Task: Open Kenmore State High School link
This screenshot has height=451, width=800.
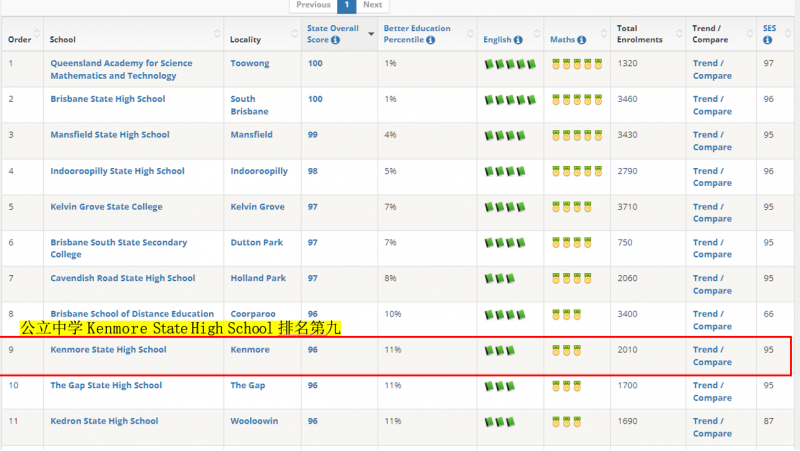Action: (108, 349)
